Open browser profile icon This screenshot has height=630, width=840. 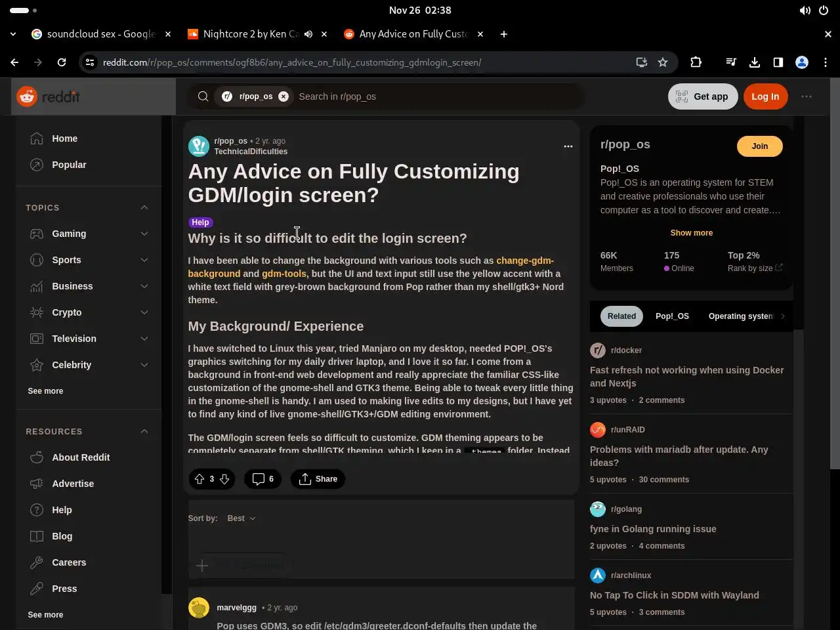[x=802, y=62]
